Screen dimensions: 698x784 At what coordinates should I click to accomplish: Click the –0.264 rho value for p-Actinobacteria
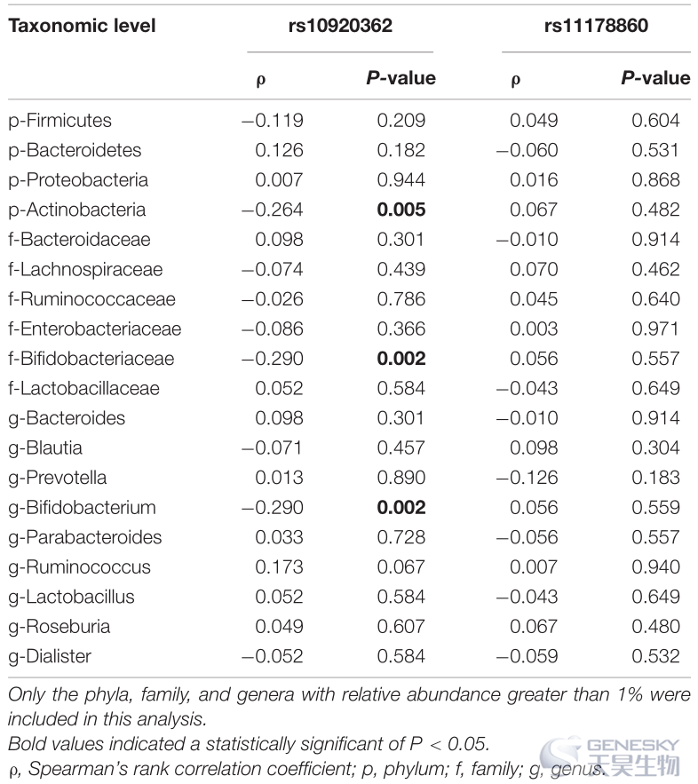273,210
